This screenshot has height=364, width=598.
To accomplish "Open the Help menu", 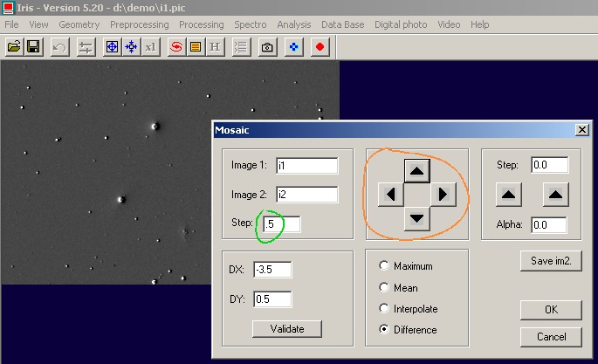I will [479, 24].
